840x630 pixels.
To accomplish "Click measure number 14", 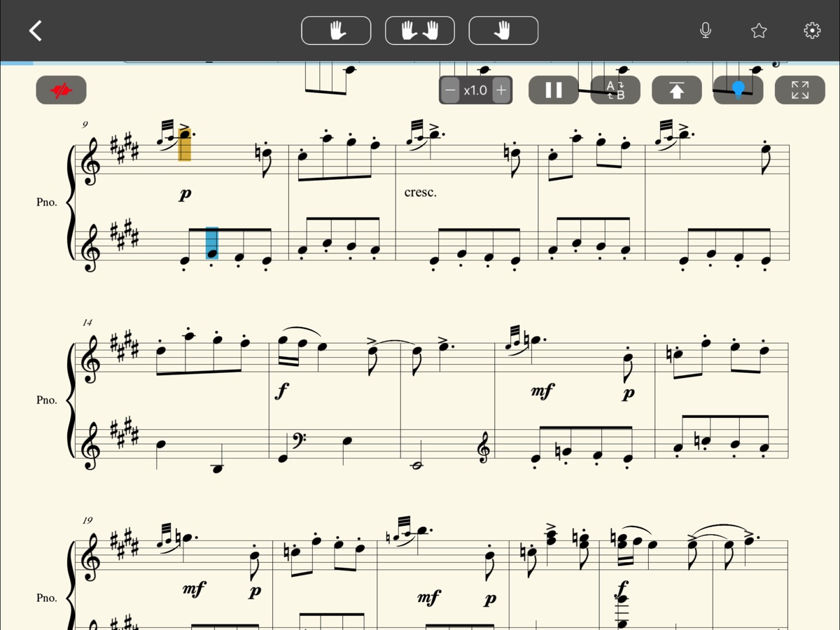I will [x=87, y=323].
